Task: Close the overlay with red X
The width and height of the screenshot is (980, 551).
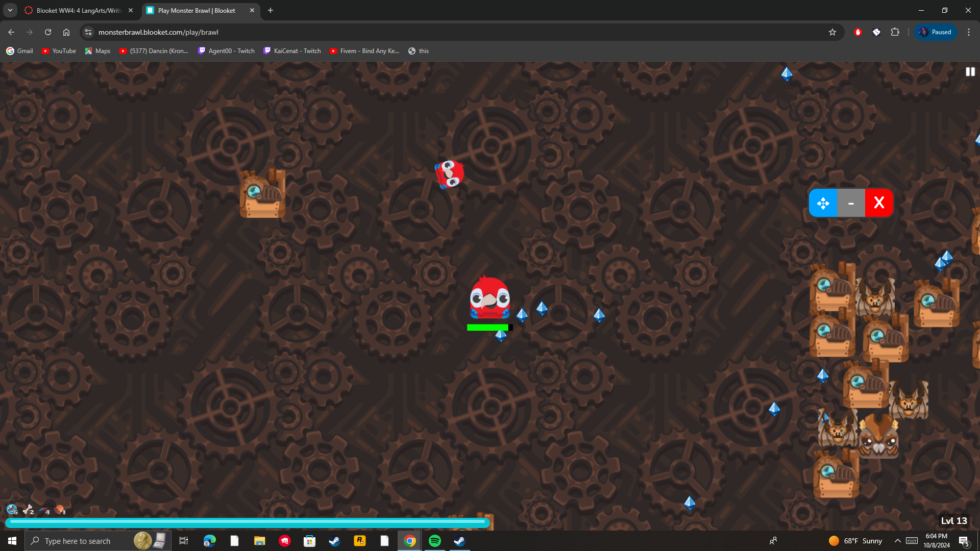Action: pyautogui.click(x=879, y=203)
